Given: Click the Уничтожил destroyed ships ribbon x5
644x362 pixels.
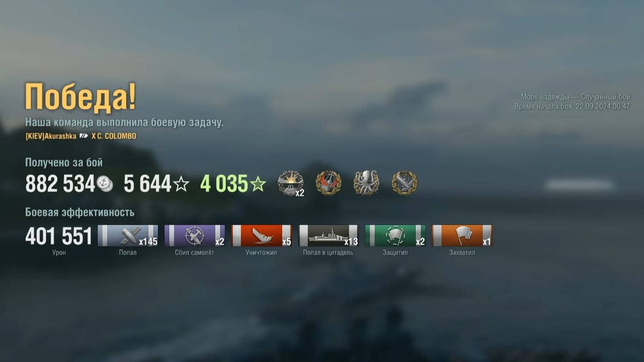Looking at the screenshot, I should [262, 235].
